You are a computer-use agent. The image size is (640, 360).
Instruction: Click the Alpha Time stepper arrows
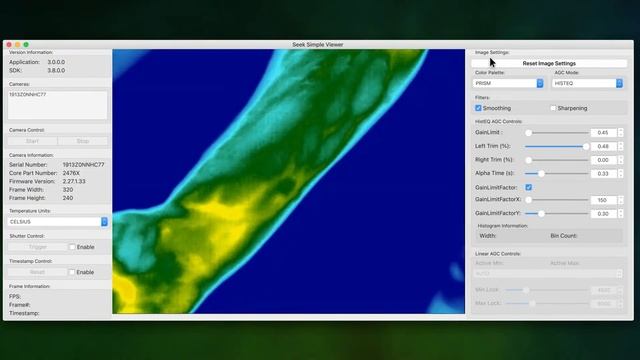coord(620,173)
